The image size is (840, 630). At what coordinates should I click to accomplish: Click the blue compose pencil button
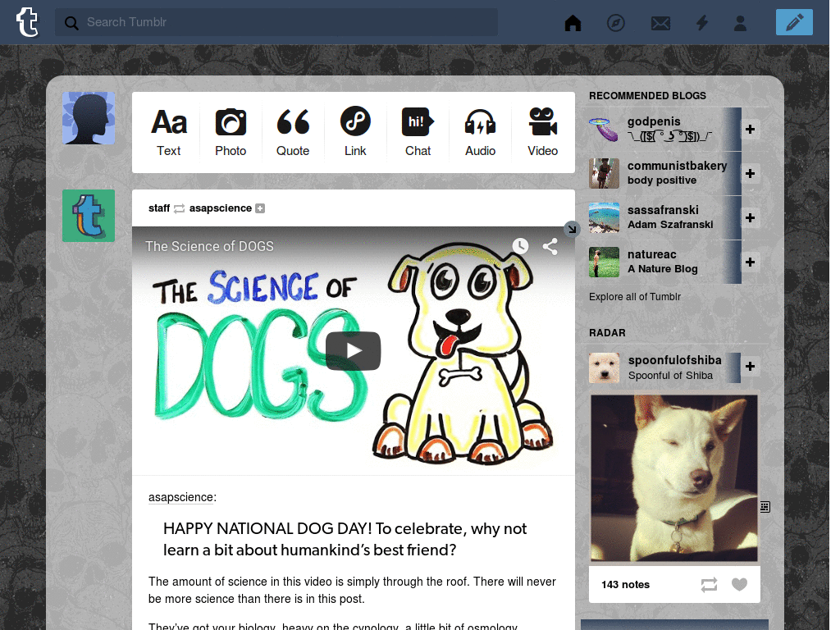[794, 22]
